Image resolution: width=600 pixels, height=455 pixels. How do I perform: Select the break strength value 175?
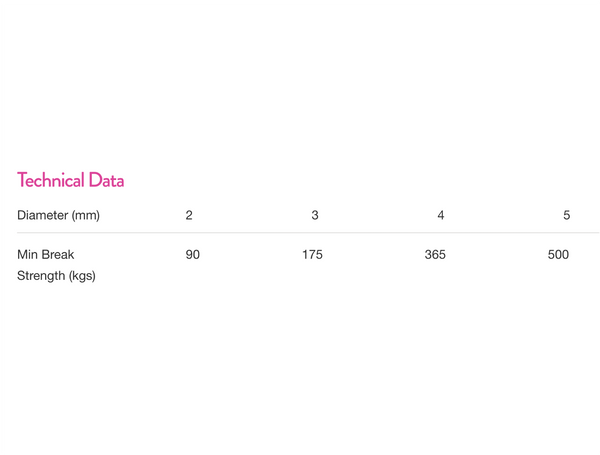(312, 255)
